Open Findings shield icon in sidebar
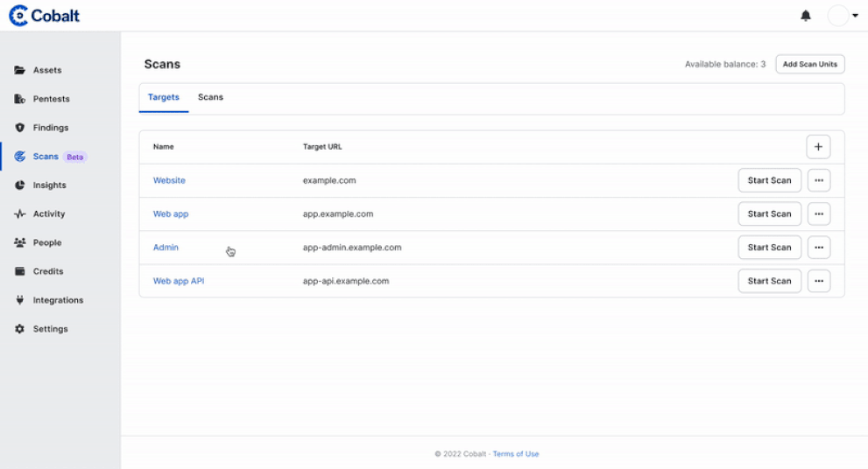 click(x=19, y=128)
